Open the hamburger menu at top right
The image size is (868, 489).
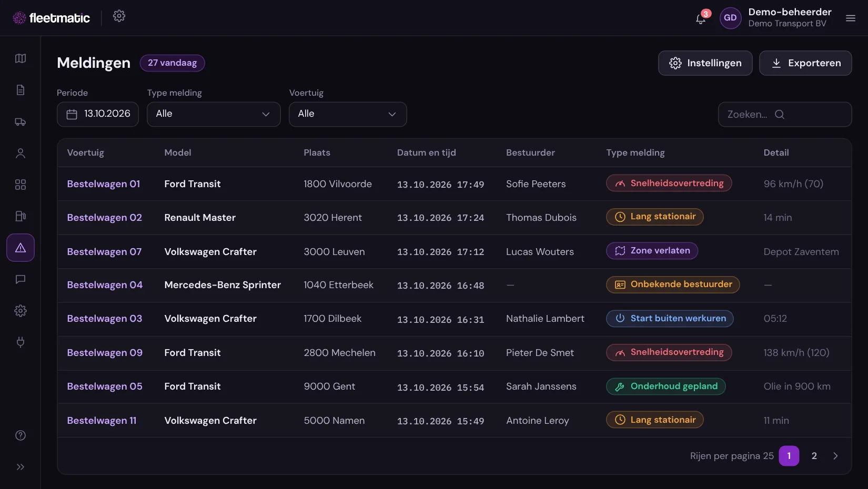point(851,18)
